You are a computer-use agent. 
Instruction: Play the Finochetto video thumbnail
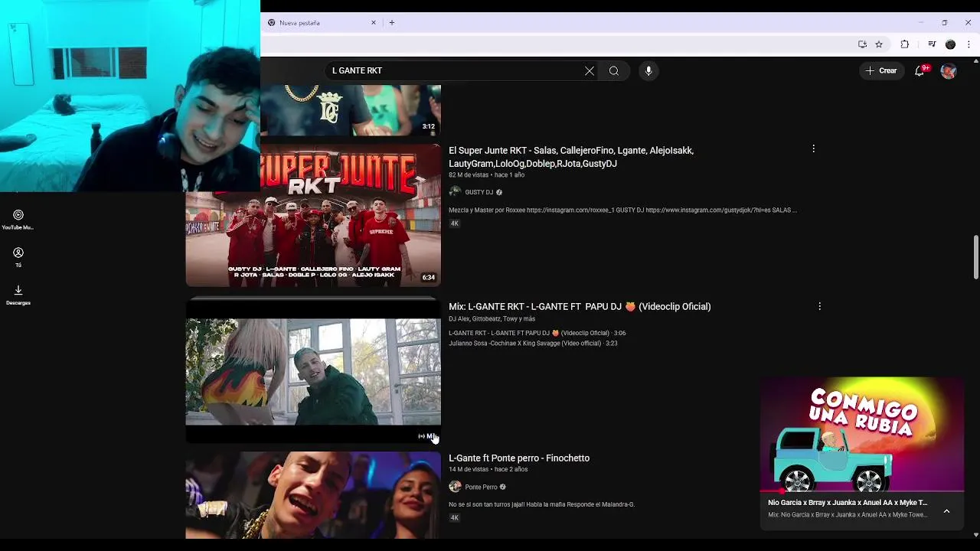[x=313, y=495]
